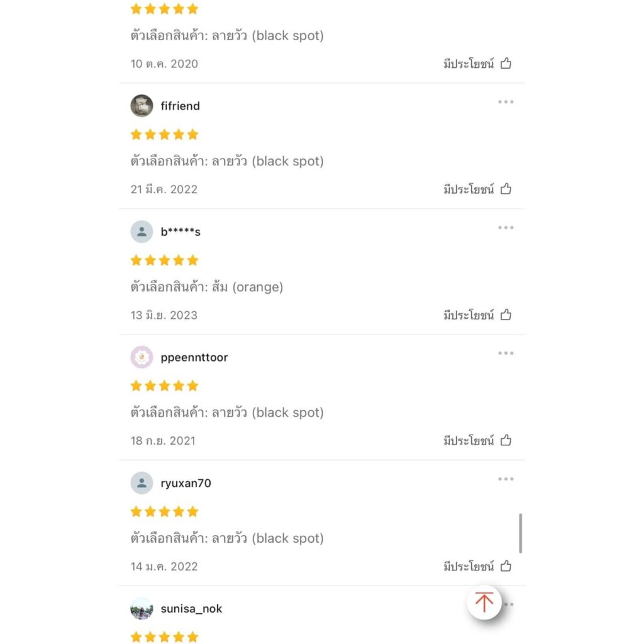This screenshot has height=644, width=644.
Task: Mark the 18 ก.ย. 2021 review as helpful
Action: tap(506, 440)
